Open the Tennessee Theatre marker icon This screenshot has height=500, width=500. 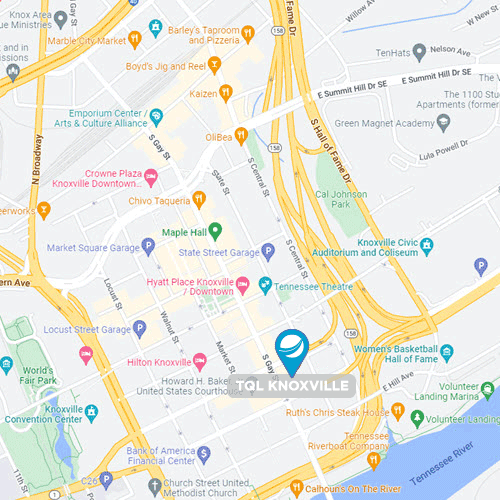265,286
